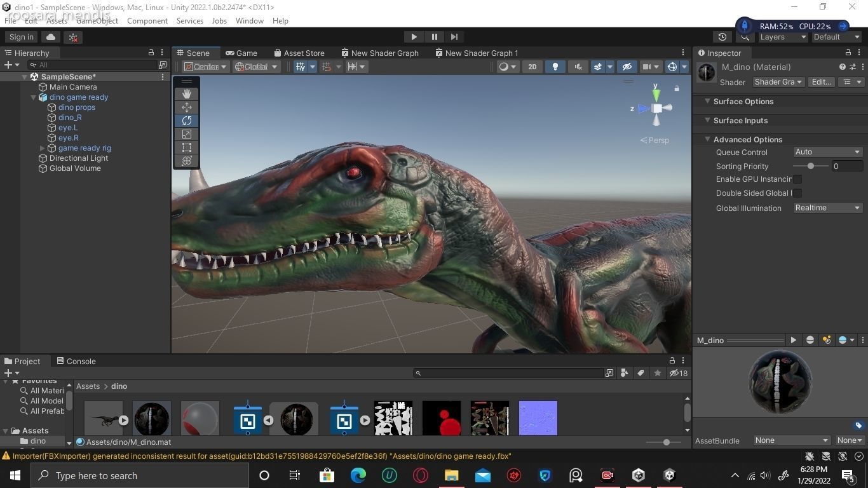Open the GameObject menu

tap(97, 20)
